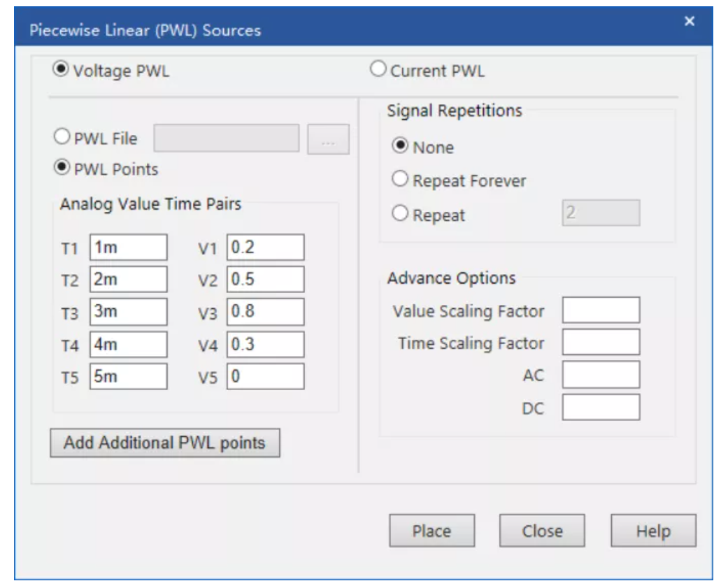
Task: Focus the V3 value field
Action: point(266,312)
